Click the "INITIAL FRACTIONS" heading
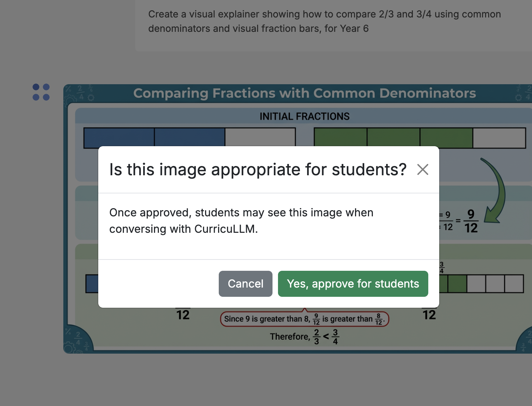This screenshot has height=406, width=532. (305, 116)
